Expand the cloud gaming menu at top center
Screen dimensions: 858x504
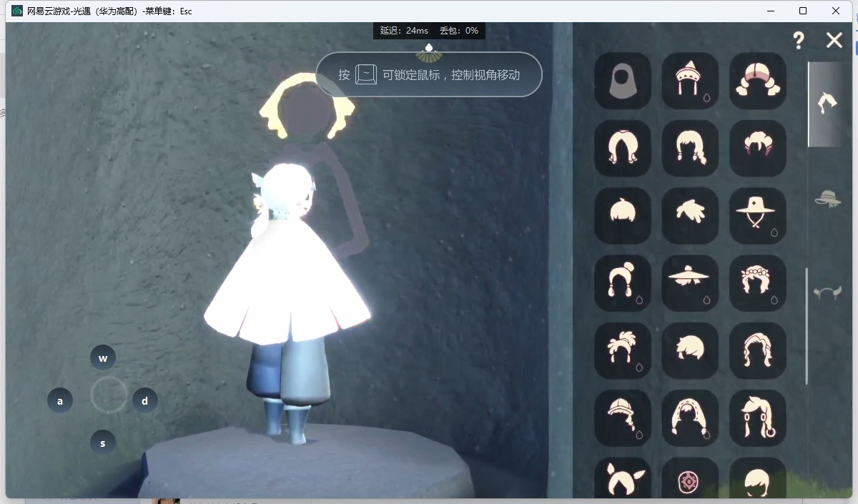tap(429, 51)
